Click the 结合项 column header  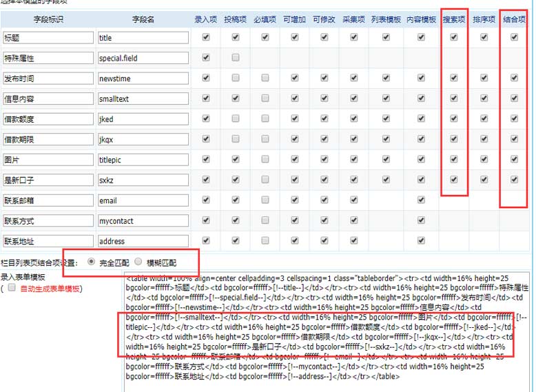[514, 19]
